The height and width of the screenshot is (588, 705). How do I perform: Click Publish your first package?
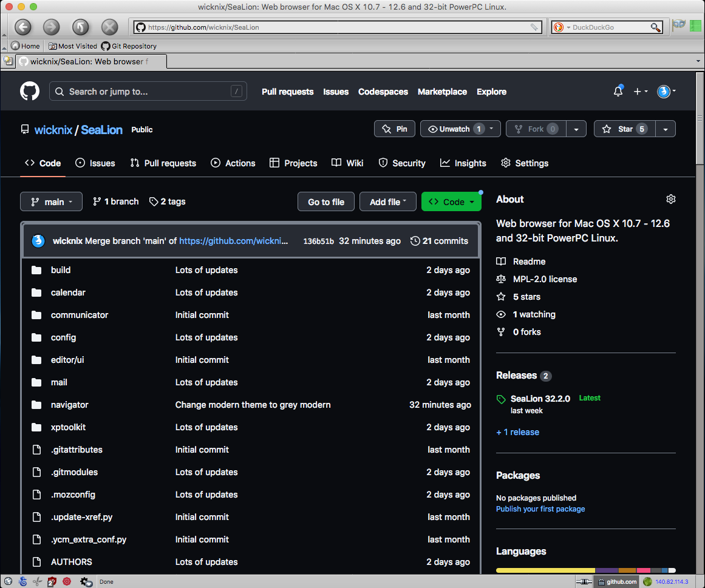pyautogui.click(x=540, y=509)
